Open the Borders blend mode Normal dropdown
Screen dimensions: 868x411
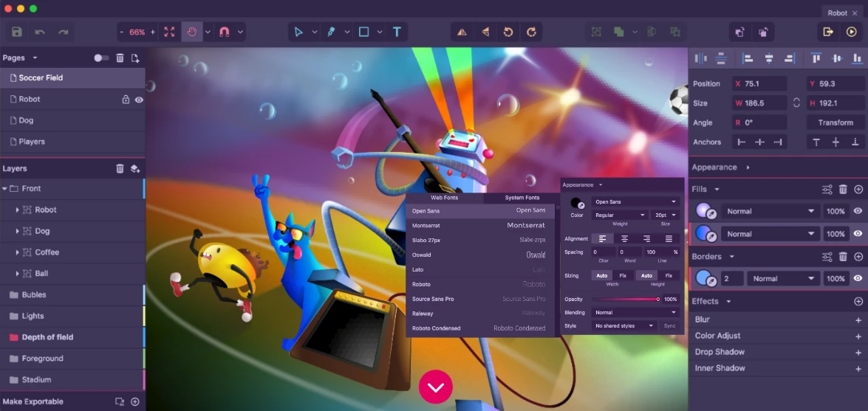pos(782,278)
